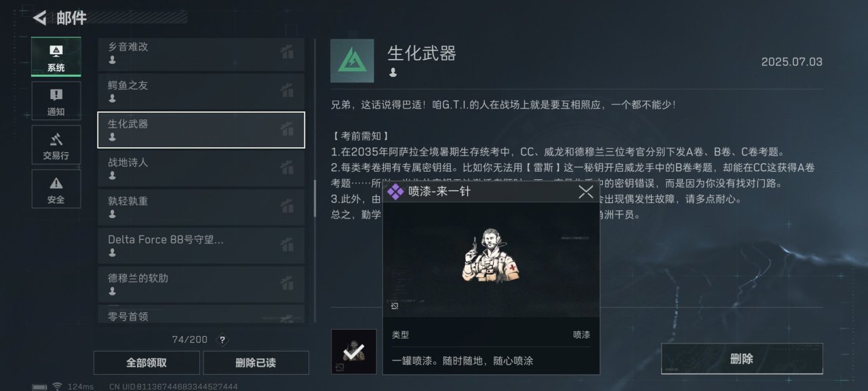Screen dimensions: 868x391
Task: Claim all with 全部领取 button
Action: (x=146, y=362)
